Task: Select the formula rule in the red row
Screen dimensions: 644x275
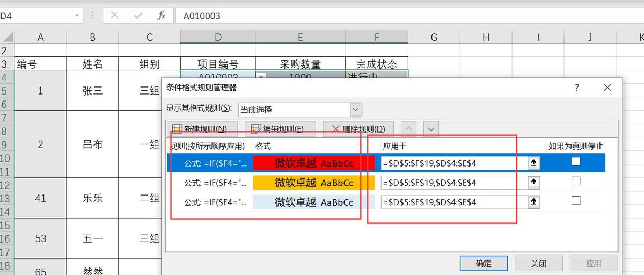Action: pyautogui.click(x=215, y=163)
